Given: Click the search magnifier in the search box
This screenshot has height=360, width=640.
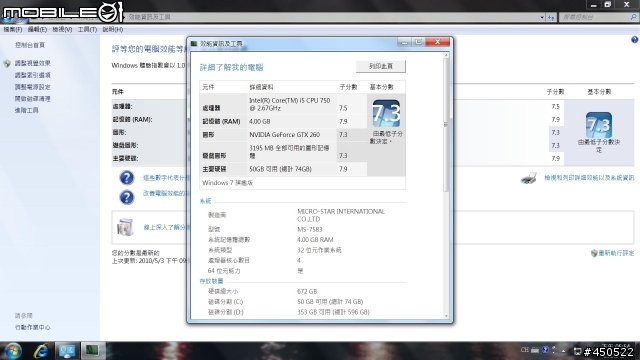Looking at the screenshot, I should tap(633, 17).
